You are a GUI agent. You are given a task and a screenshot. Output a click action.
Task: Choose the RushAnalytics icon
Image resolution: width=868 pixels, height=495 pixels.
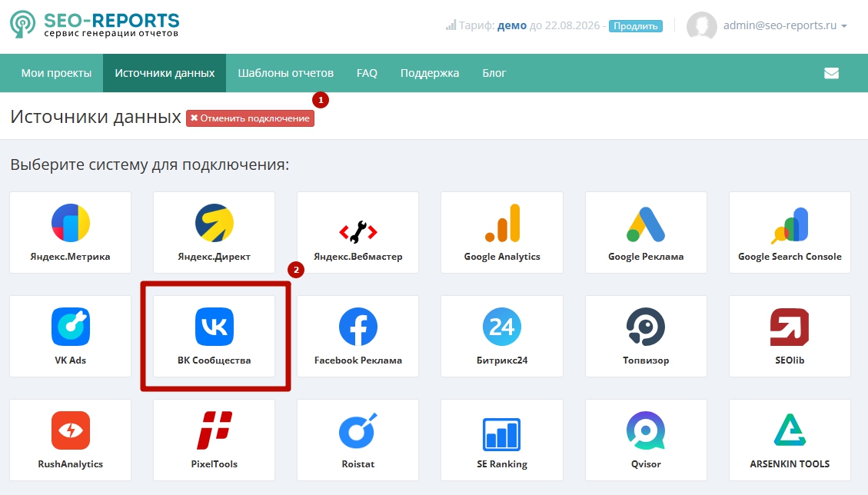[70, 430]
